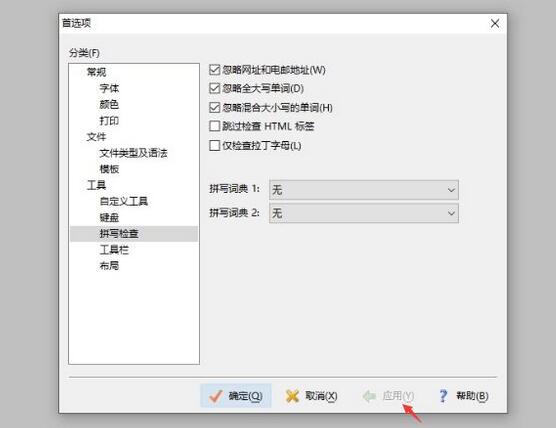Click the 取消(X) cancel button

tap(311, 396)
